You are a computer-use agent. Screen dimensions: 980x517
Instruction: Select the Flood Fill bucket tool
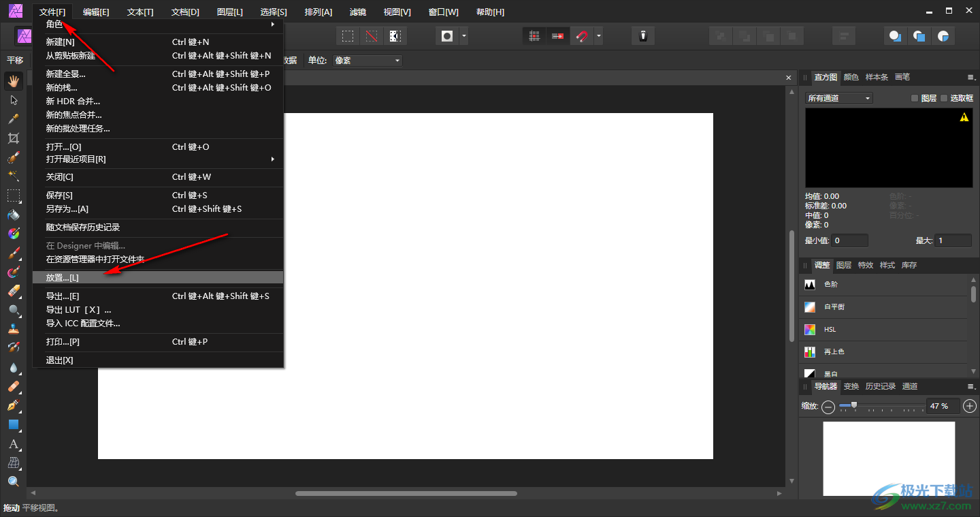pos(13,215)
